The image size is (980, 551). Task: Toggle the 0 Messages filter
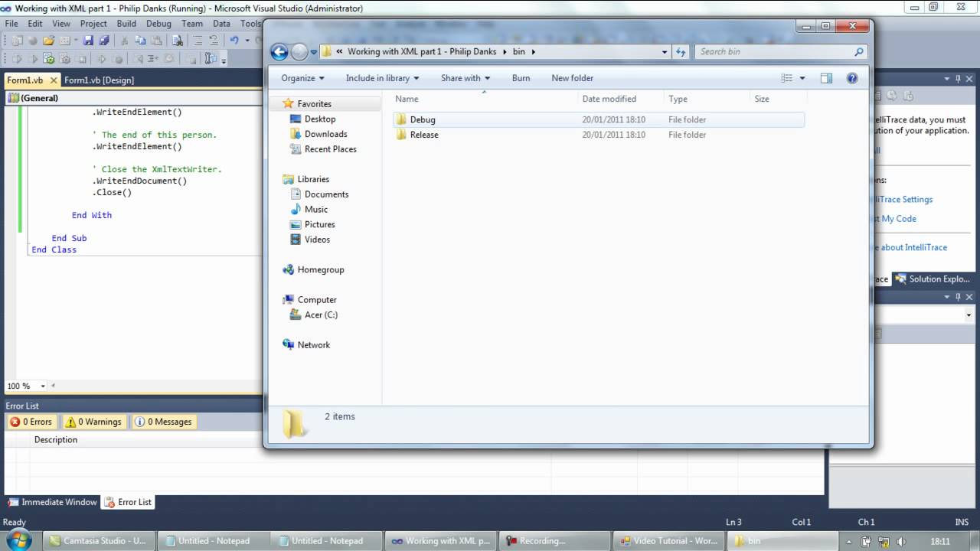pos(163,422)
